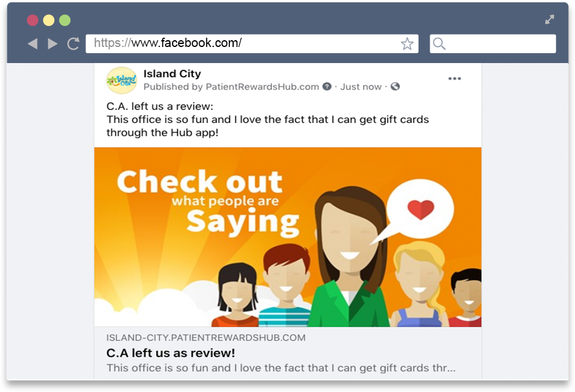575x392 pixels.
Task: Click the magnifying glass search icon
Action: [439, 44]
